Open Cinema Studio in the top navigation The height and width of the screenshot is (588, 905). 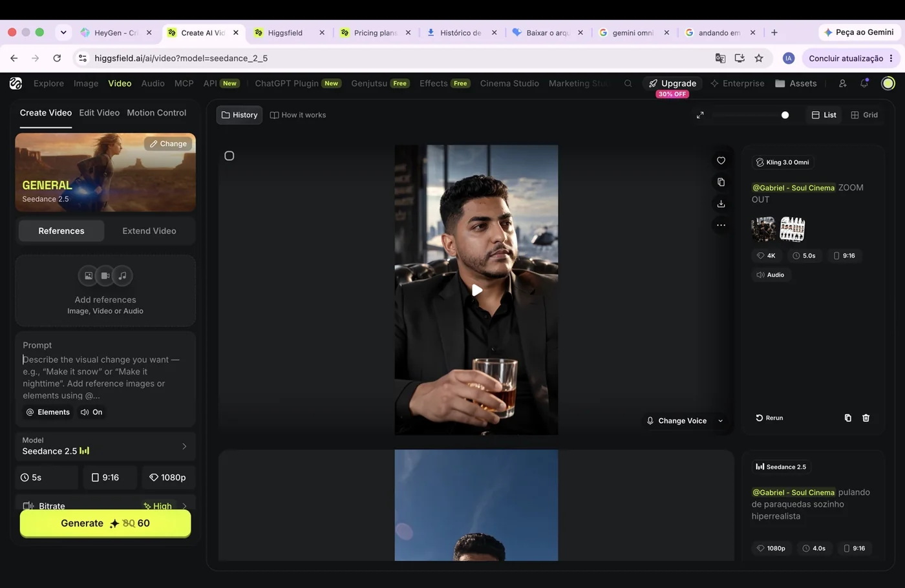(x=509, y=83)
